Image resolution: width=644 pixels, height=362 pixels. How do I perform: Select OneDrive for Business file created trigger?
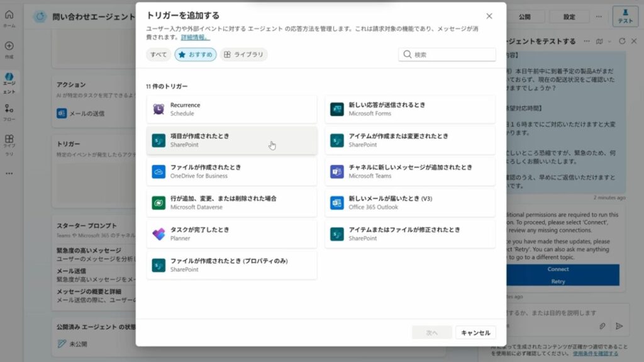click(231, 171)
